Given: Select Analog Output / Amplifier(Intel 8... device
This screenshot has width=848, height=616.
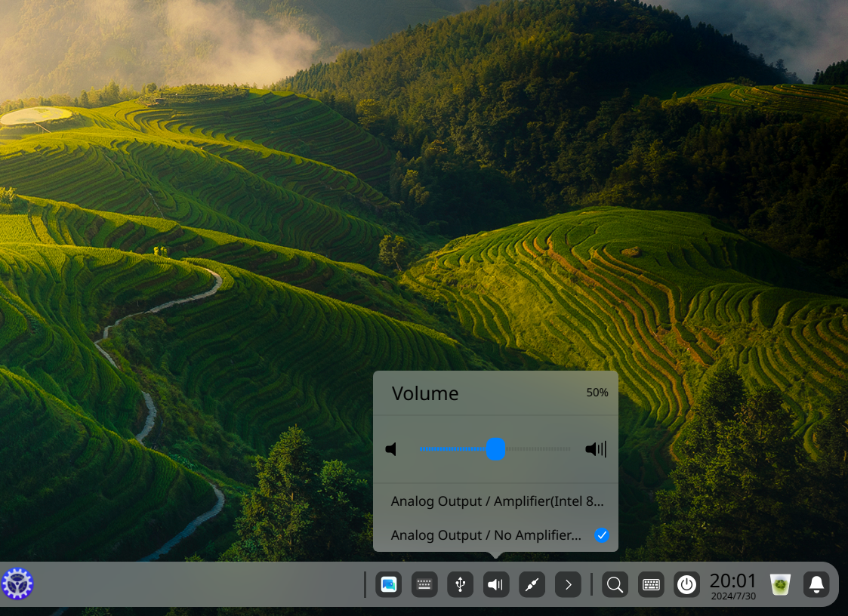Looking at the screenshot, I should [x=496, y=500].
